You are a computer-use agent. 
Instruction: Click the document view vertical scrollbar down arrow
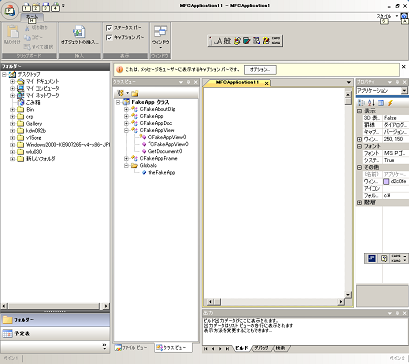[348, 295]
